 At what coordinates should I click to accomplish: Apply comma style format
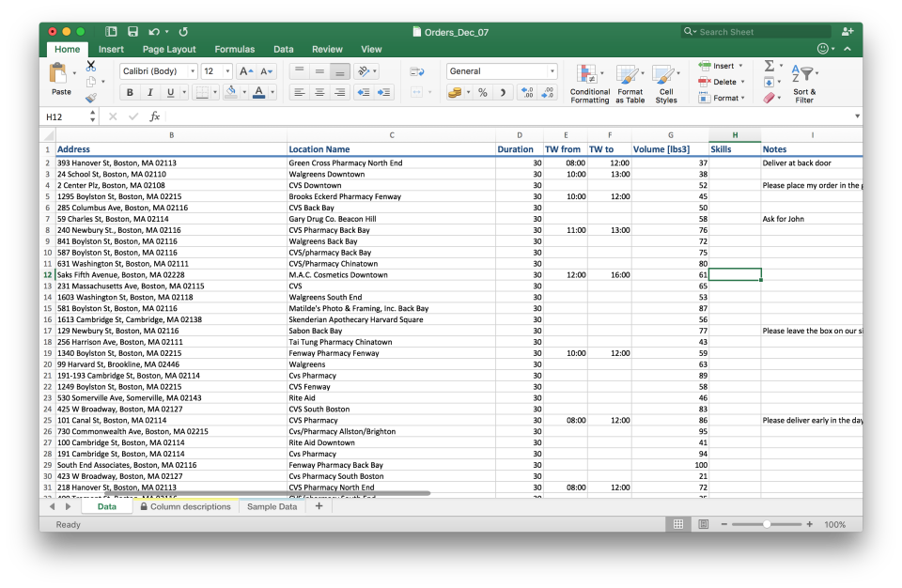pyautogui.click(x=503, y=92)
